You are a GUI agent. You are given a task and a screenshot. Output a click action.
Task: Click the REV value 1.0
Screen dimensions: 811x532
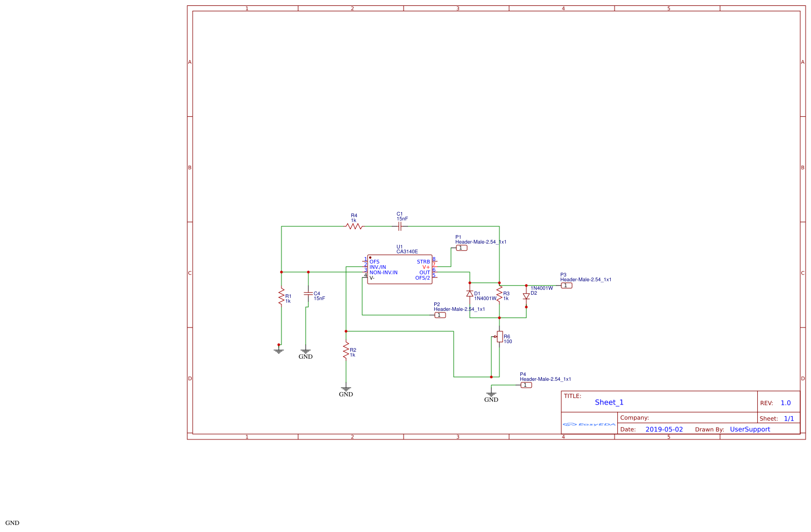[786, 402]
